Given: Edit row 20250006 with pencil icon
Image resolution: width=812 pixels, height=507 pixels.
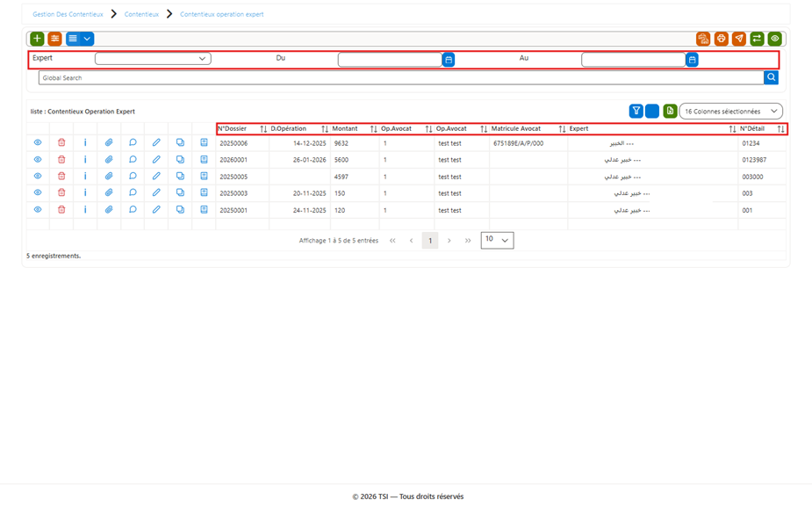Looking at the screenshot, I should pyautogui.click(x=156, y=142).
